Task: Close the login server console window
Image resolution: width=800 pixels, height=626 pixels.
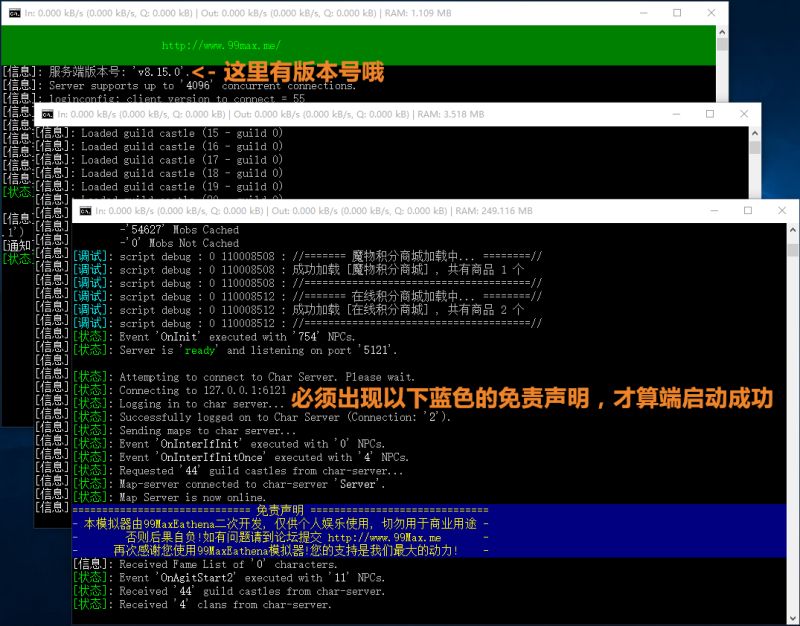Action: [710, 12]
